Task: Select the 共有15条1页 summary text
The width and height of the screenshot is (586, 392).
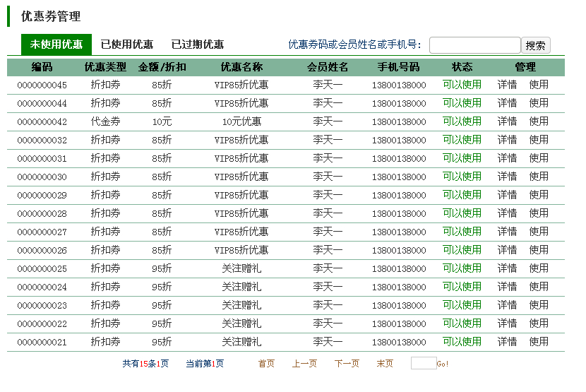Action: [145, 364]
